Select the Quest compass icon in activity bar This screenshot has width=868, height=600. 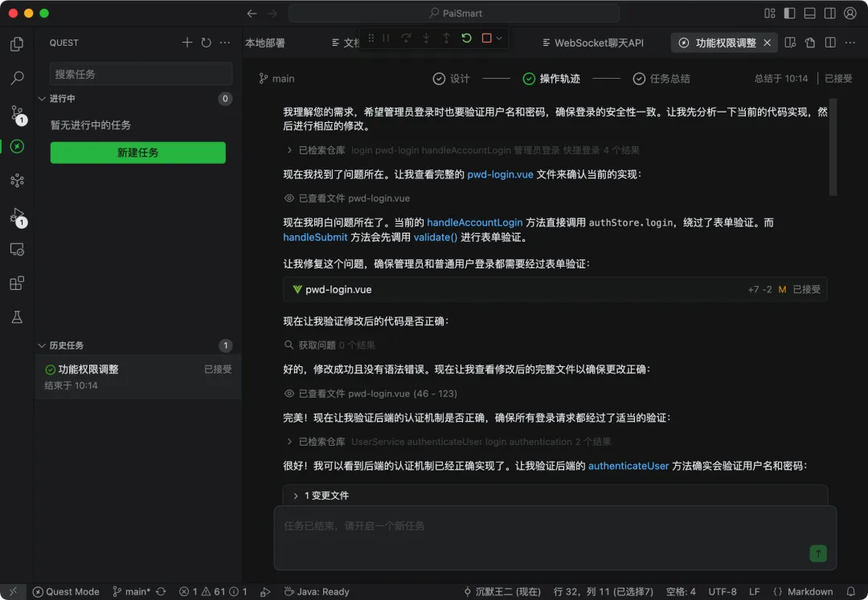point(17,146)
